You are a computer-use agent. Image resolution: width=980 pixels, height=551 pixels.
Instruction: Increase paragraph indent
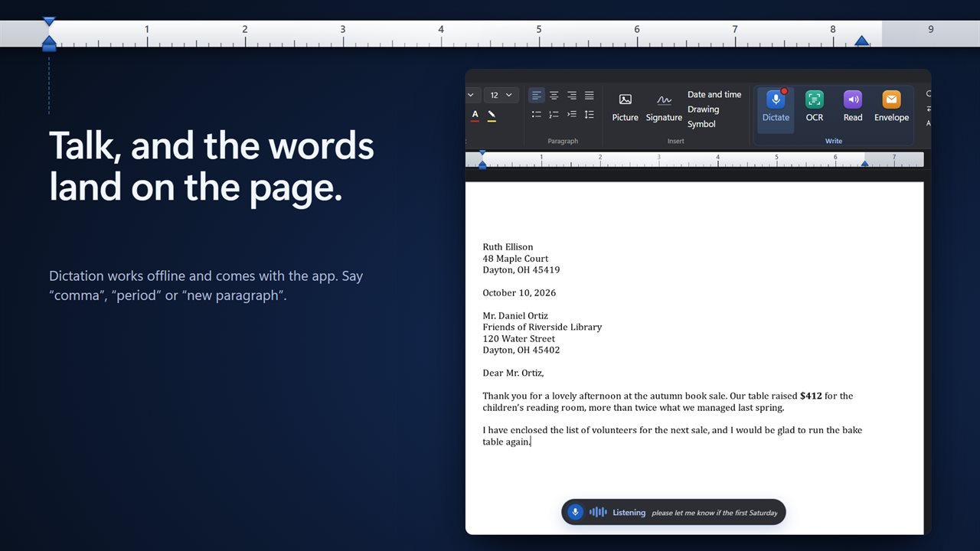tap(572, 115)
